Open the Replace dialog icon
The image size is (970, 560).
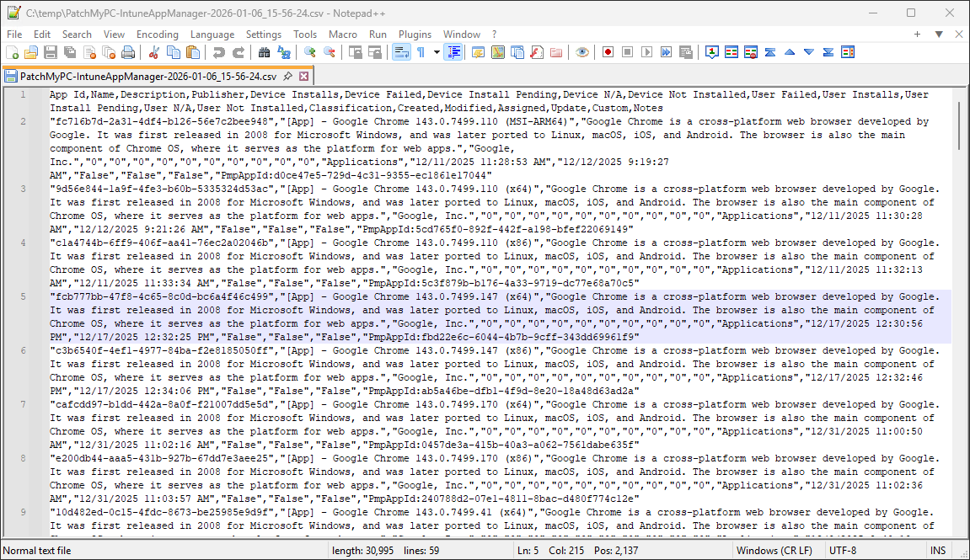point(285,51)
